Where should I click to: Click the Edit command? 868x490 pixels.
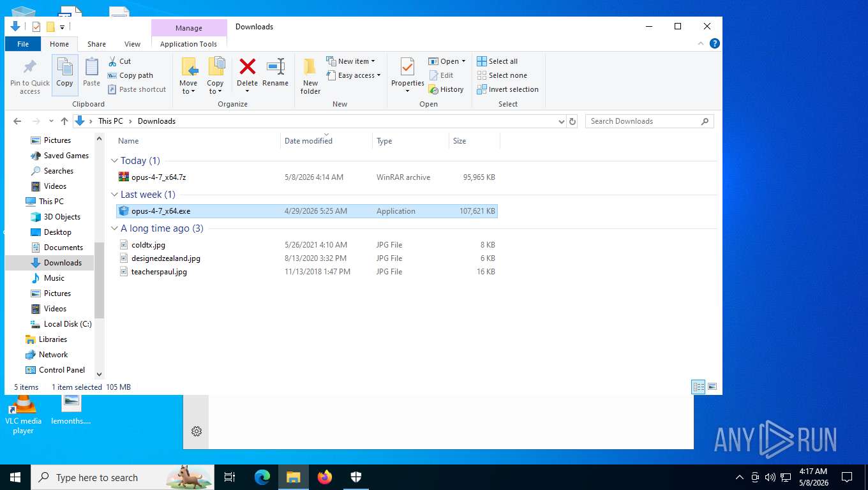440,75
